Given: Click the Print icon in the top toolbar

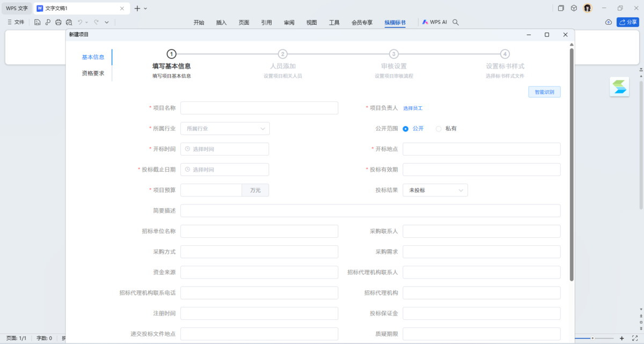Looking at the screenshot, I should pyautogui.click(x=58, y=22).
